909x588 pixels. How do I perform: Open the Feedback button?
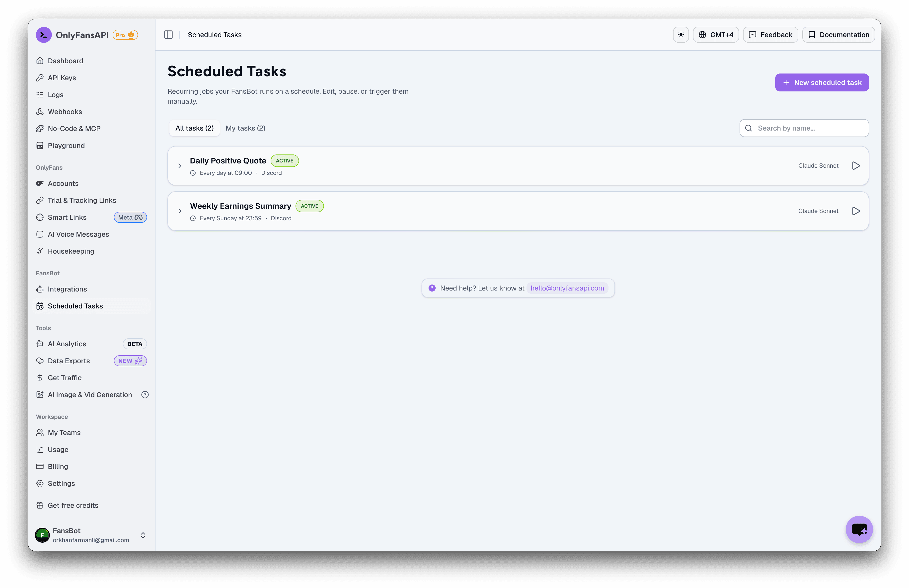(770, 35)
